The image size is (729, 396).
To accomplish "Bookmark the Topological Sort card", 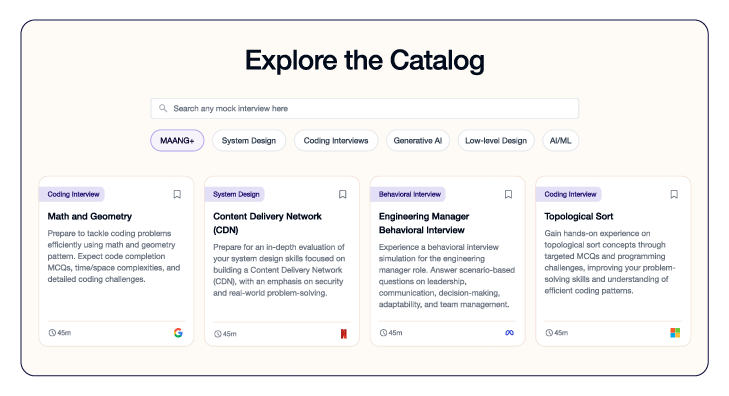I will [x=674, y=194].
